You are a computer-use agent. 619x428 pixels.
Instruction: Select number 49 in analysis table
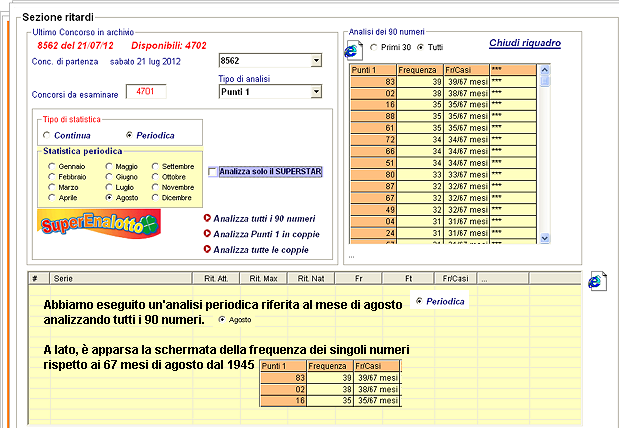(x=373, y=209)
